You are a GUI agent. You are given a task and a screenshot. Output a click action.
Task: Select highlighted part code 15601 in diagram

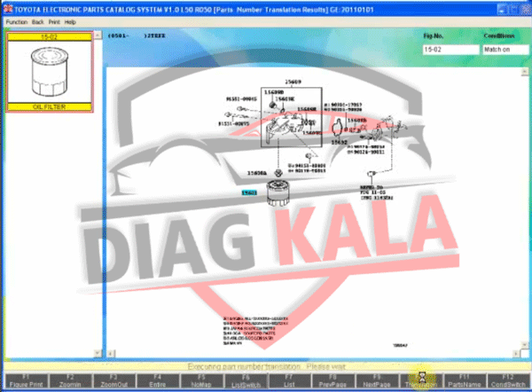point(249,192)
